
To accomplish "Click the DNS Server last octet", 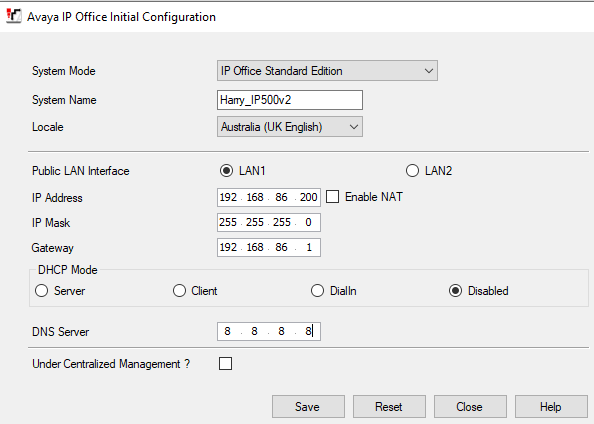I will 308,332.
